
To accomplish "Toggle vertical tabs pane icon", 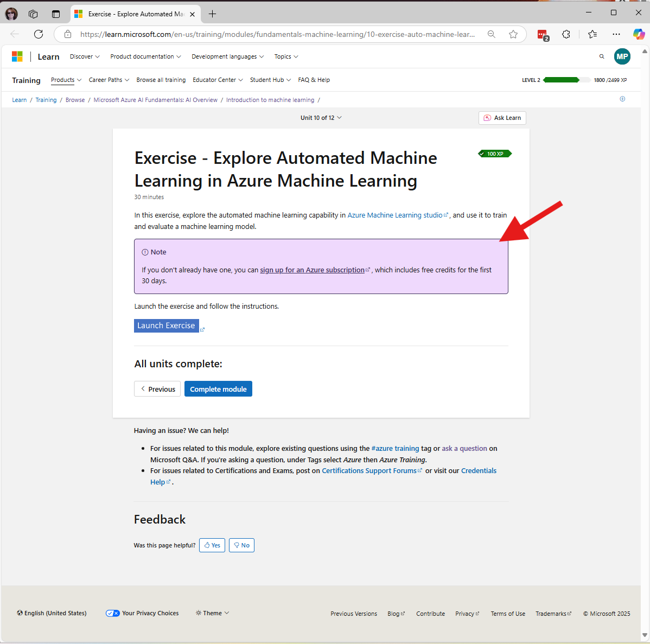I will (55, 14).
